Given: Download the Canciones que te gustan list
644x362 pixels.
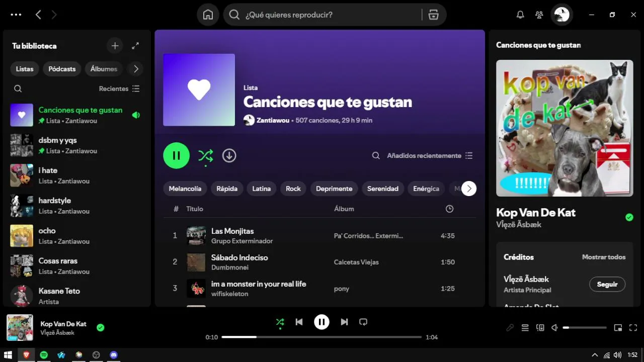Looking at the screenshot, I should click(229, 155).
